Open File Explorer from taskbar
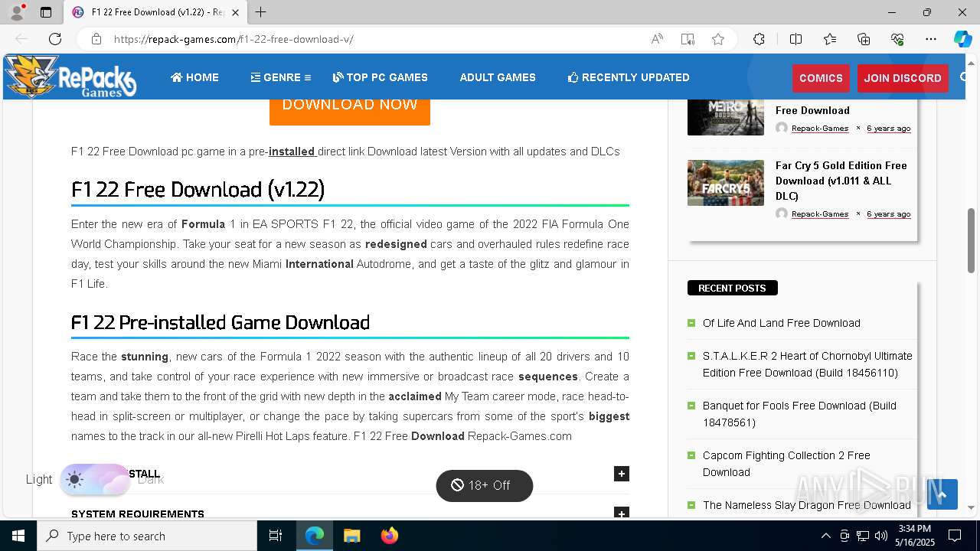This screenshot has width=980, height=551. click(x=351, y=536)
